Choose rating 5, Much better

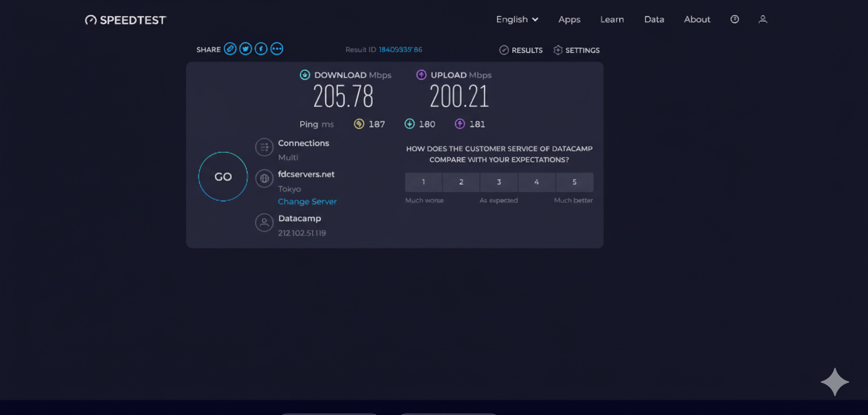coord(575,182)
